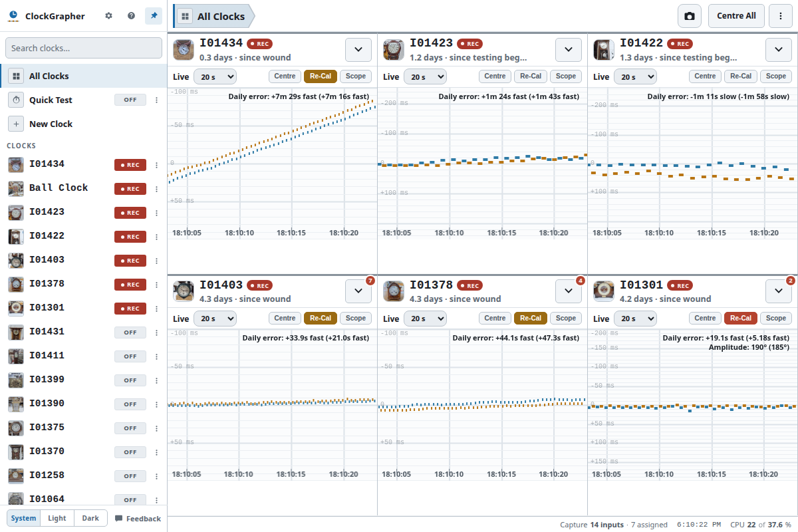This screenshot has width=798, height=532.
Task: Expand the I01403 panel chevron with badge 7
Action: (358, 291)
